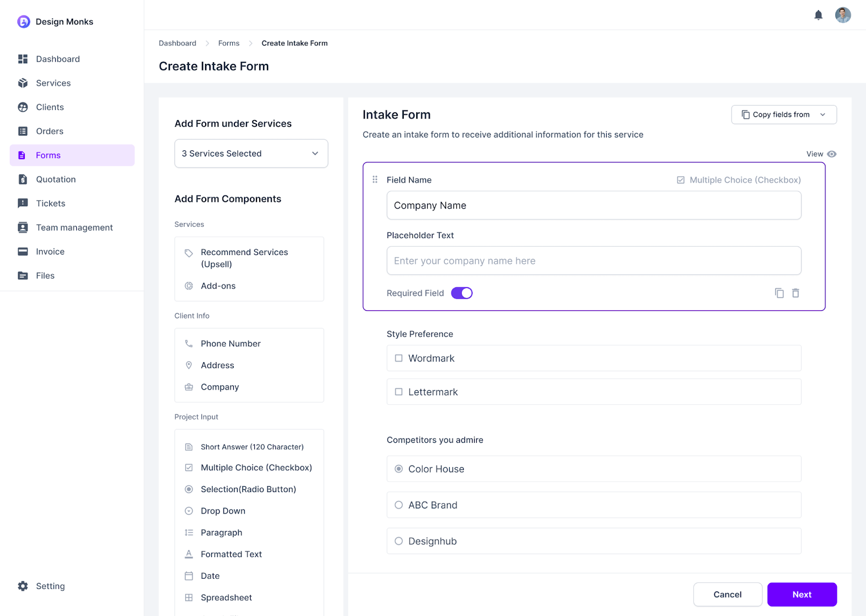
Task: Click the Files icon in sidebar
Action: 23,276
